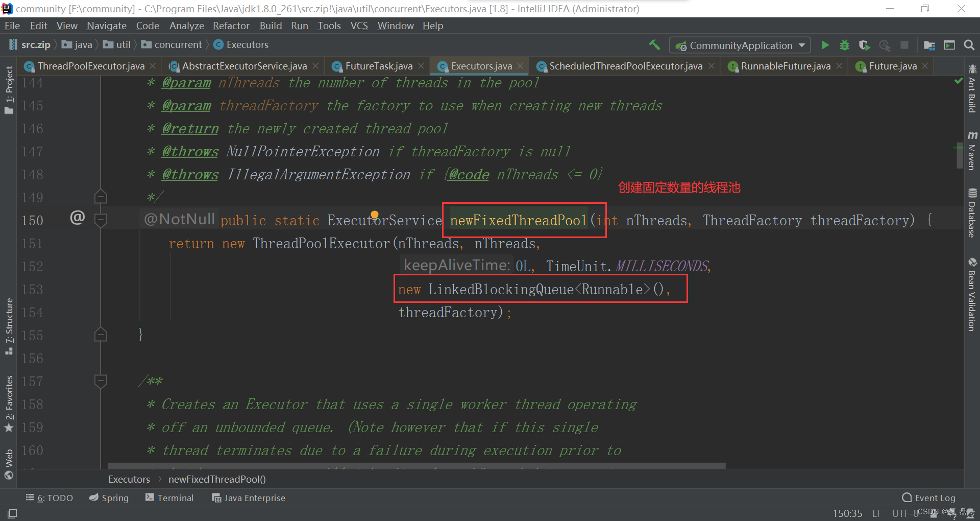The width and height of the screenshot is (980, 521).
Task: Close the FutureTask.java tab
Action: point(421,66)
